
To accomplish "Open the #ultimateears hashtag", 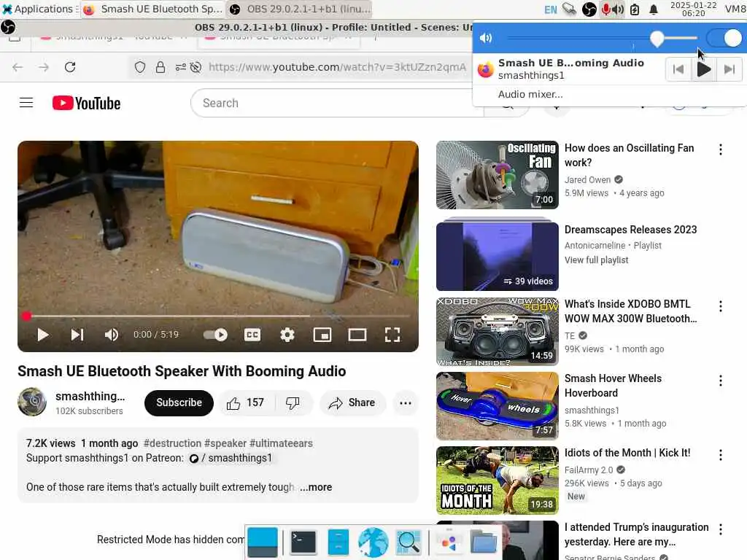I will point(281,443).
